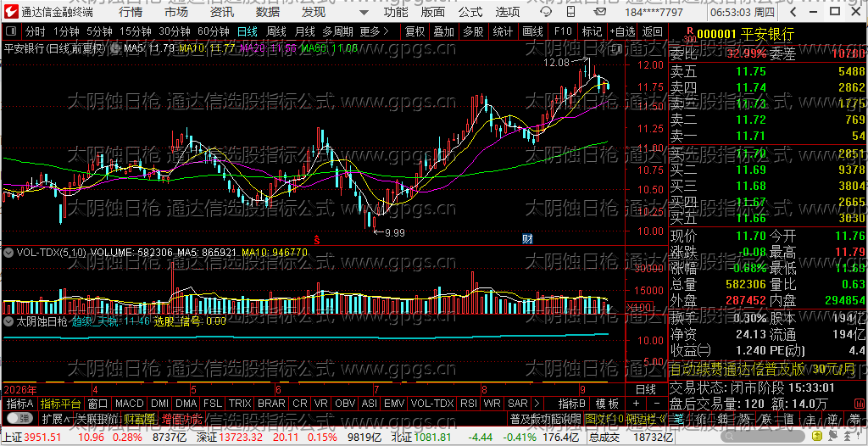Viewport: 868px width, 446px height.
Task: Expand the 更多 period options
Action: pos(374,31)
